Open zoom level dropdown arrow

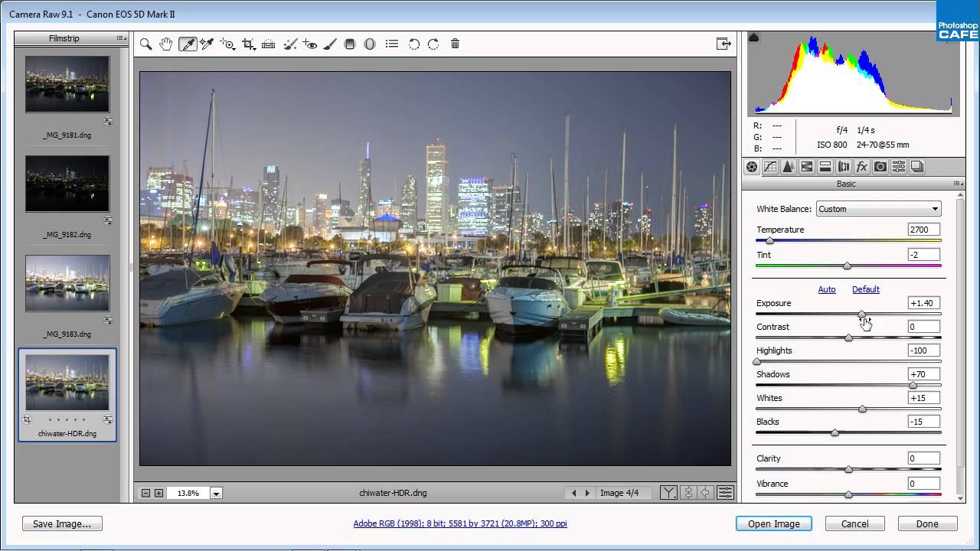(x=217, y=494)
